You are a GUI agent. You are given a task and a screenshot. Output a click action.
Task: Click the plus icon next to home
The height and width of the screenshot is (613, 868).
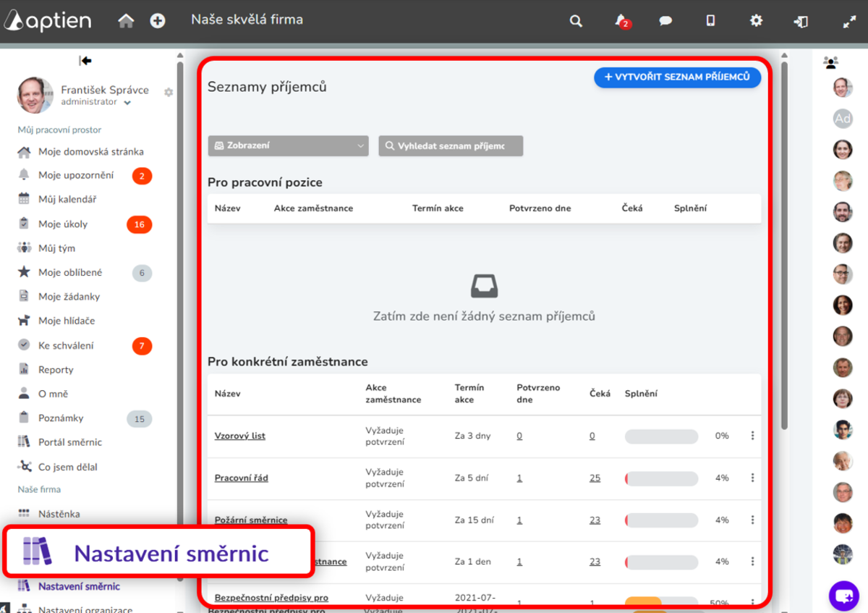158,21
